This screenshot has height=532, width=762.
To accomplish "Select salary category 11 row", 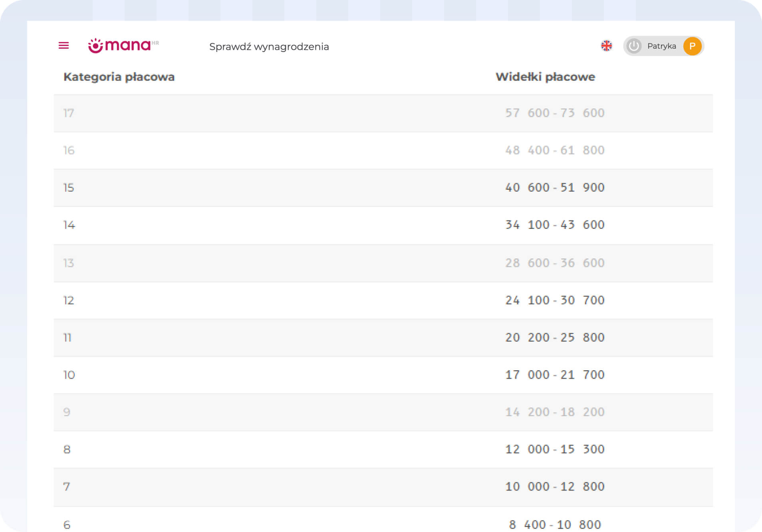I will click(x=67, y=338).
